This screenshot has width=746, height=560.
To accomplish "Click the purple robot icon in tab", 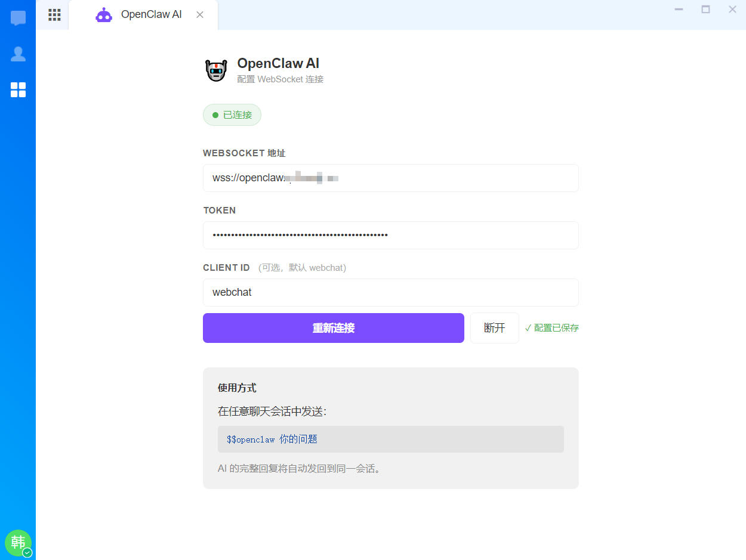I will (x=104, y=15).
